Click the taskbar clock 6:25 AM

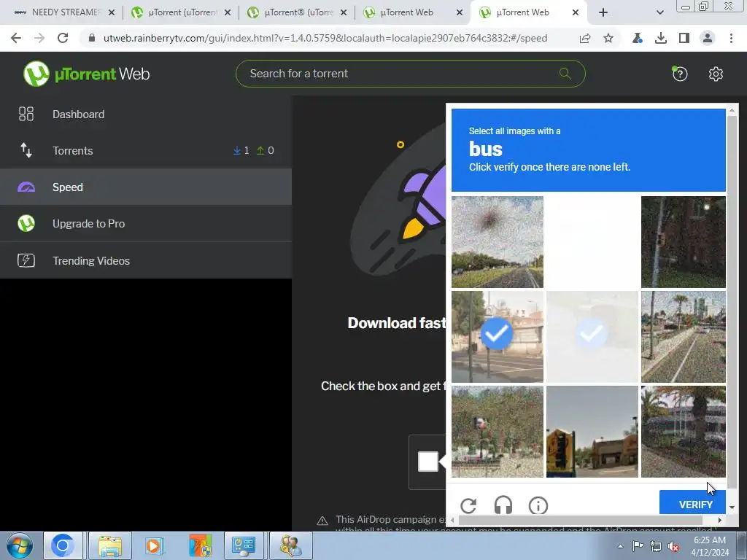[709, 540]
